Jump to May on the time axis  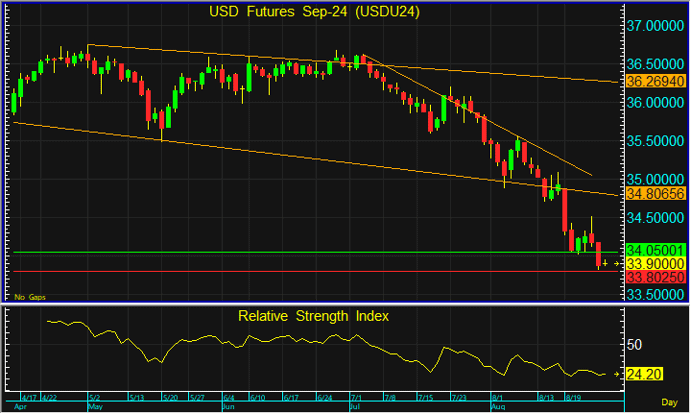click(96, 408)
